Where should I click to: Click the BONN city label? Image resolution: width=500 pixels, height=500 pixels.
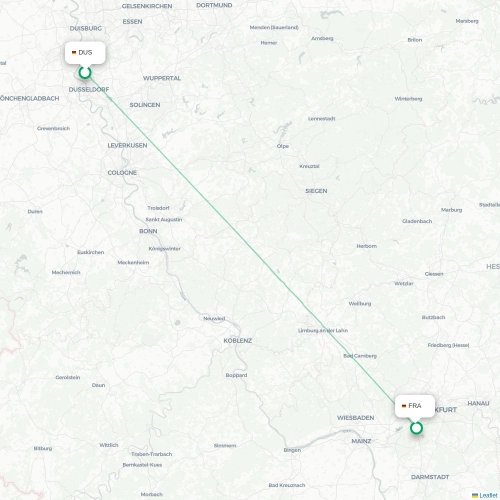pyautogui.click(x=148, y=231)
